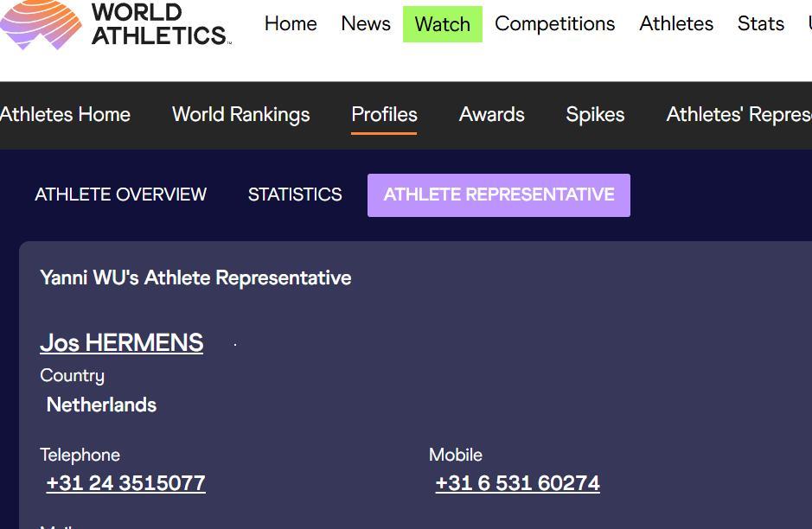812x529 pixels.
Task: Click the telephone number +31 24 3515077
Action: (x=126, y=483)
